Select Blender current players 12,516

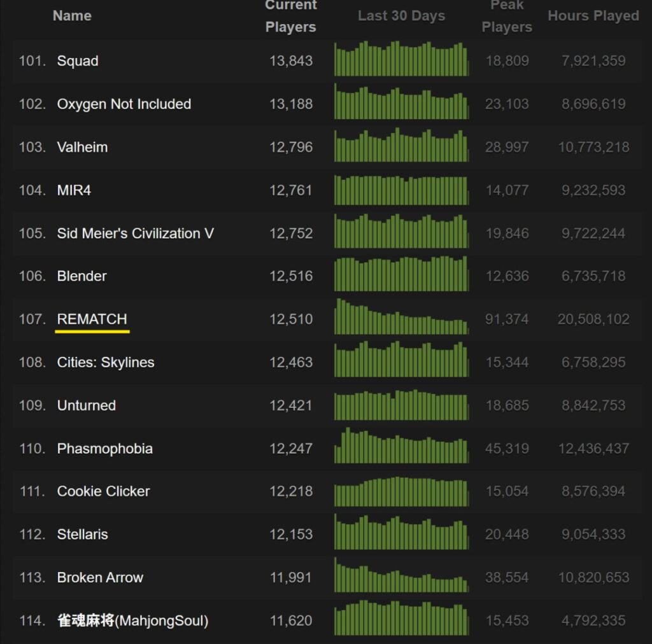[x=291, y=276]
